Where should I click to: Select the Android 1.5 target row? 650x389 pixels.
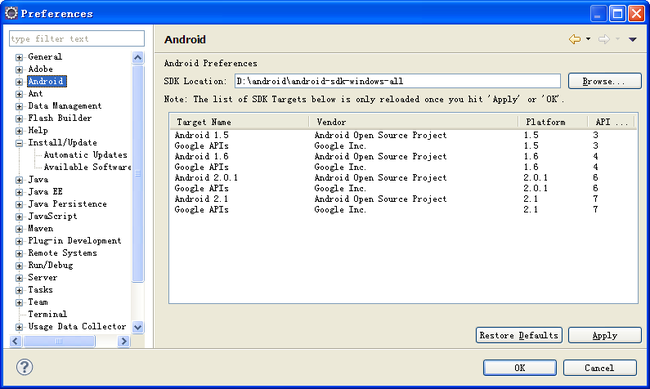[x=403, y=135]
